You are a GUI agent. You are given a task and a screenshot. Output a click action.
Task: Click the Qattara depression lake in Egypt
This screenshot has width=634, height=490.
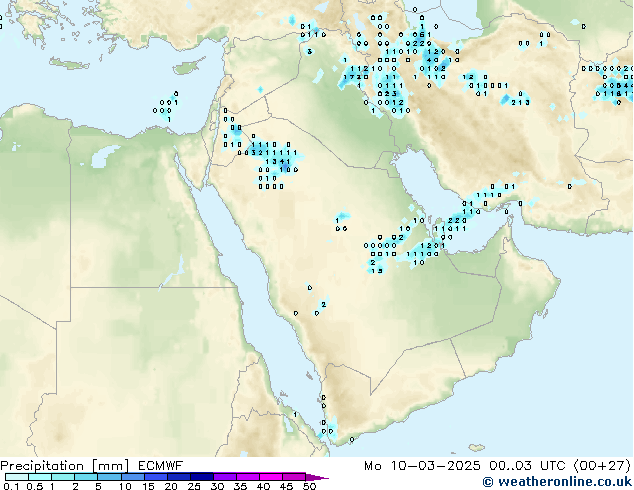(x=104, y=156)
